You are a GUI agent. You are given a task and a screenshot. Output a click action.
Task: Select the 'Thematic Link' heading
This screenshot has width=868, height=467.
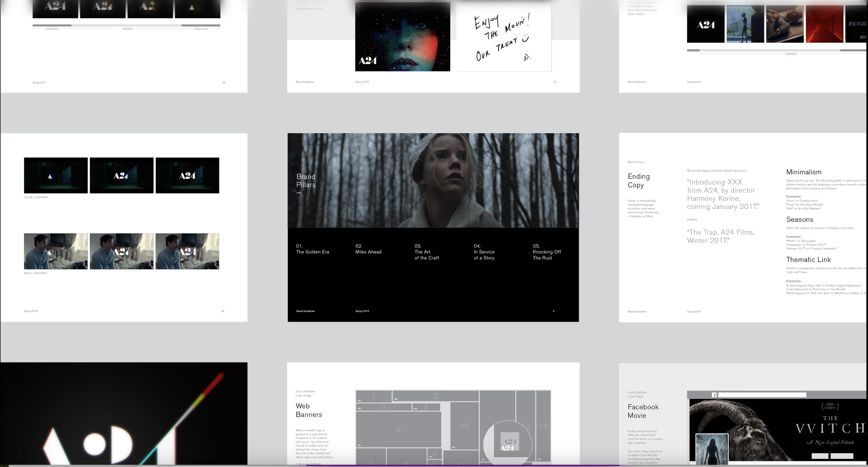pyautogui.click(x=808, y=260)
